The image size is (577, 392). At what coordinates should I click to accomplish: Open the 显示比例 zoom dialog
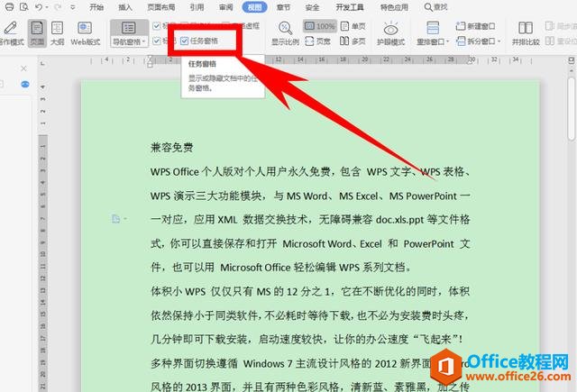coord(285,32)
